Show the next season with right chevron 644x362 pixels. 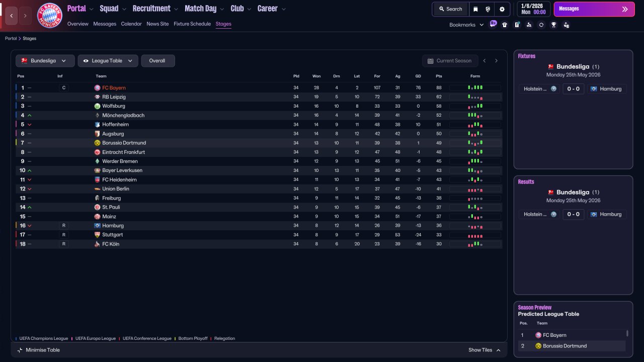496,61
